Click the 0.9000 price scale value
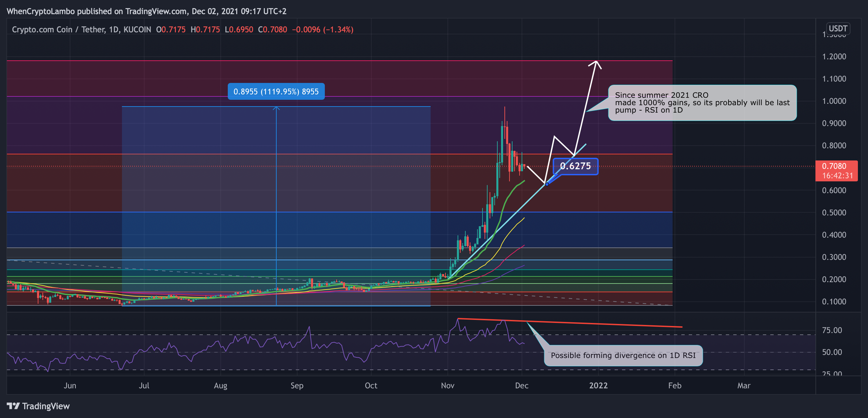Image resolution: width=868 pixels, height=418 pixels. 834,123
